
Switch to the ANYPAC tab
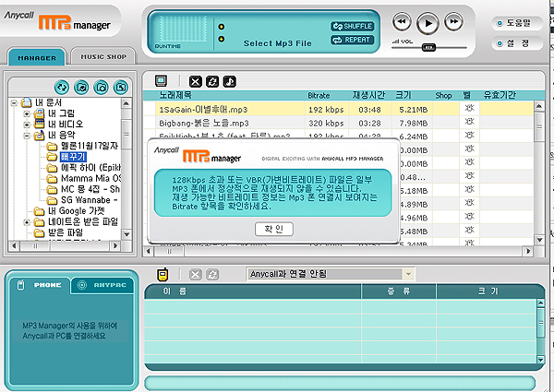pyautogui.click(x=102, y=285)
